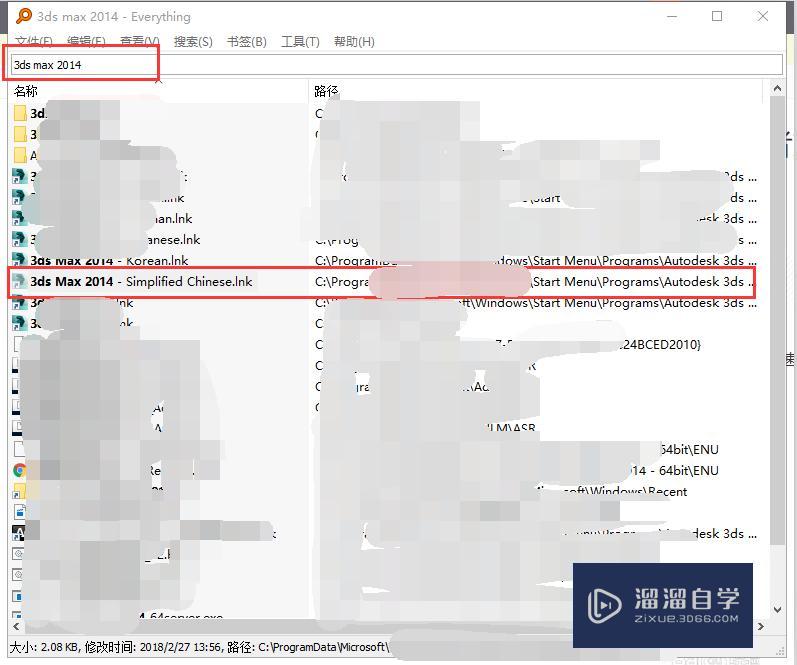
Task: Click the Everything magnifier app icon
Action: click(23, 16)
